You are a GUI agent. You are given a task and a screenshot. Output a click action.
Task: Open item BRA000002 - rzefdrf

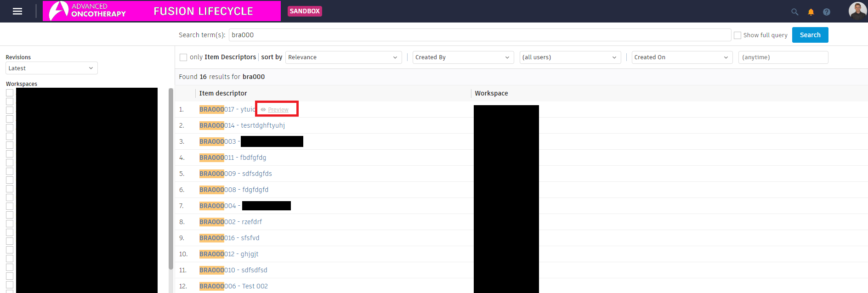(230, 222)
